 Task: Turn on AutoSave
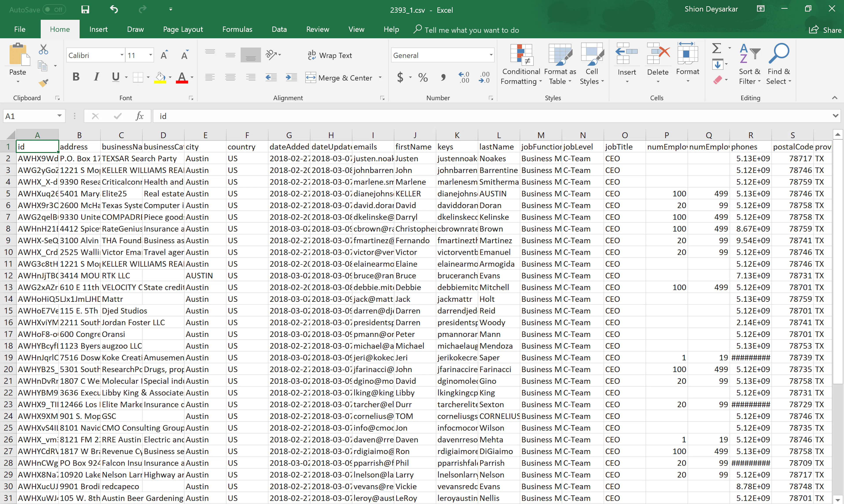pyautogui.click(x=54, y=9)
